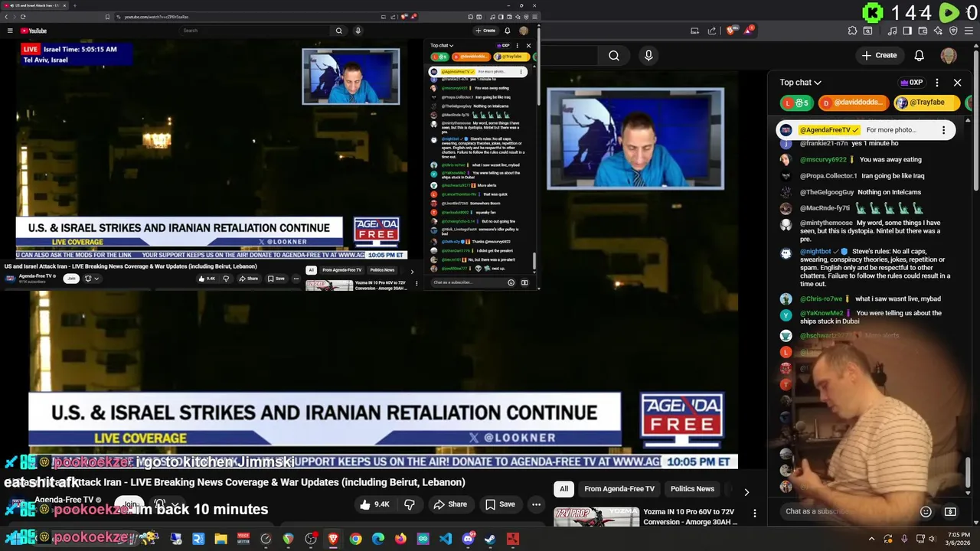Show hidden system tray icons via chevron
This screenshot has height=551, width=980.
[871, 539]
